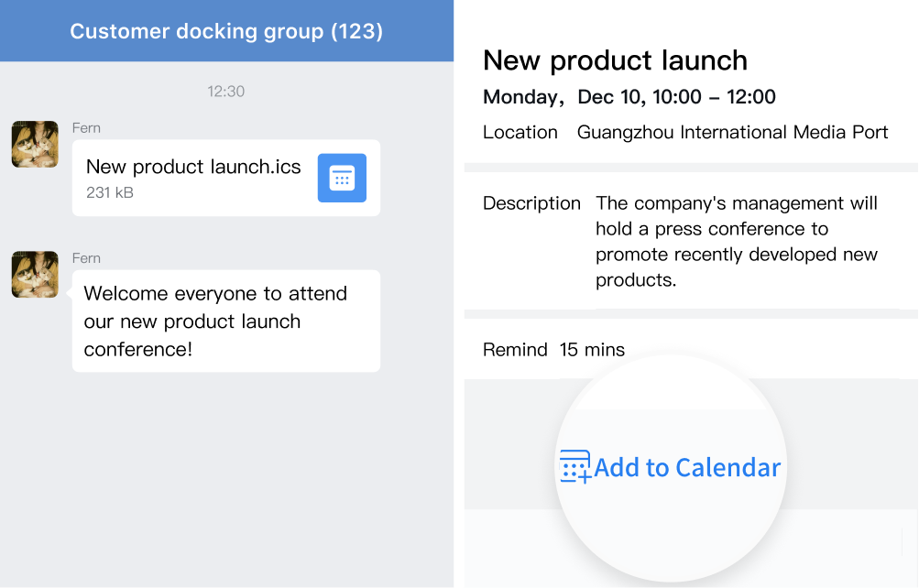Click Fern's avatar beside the welcome message
919x588 pixels.
35,275
